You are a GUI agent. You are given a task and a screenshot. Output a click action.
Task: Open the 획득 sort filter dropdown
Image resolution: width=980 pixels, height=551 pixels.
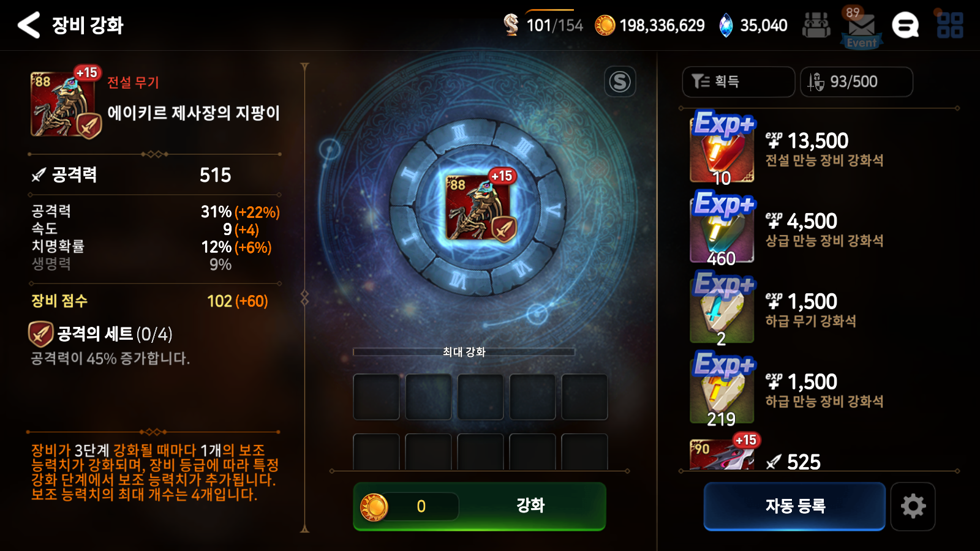point(739,81)
